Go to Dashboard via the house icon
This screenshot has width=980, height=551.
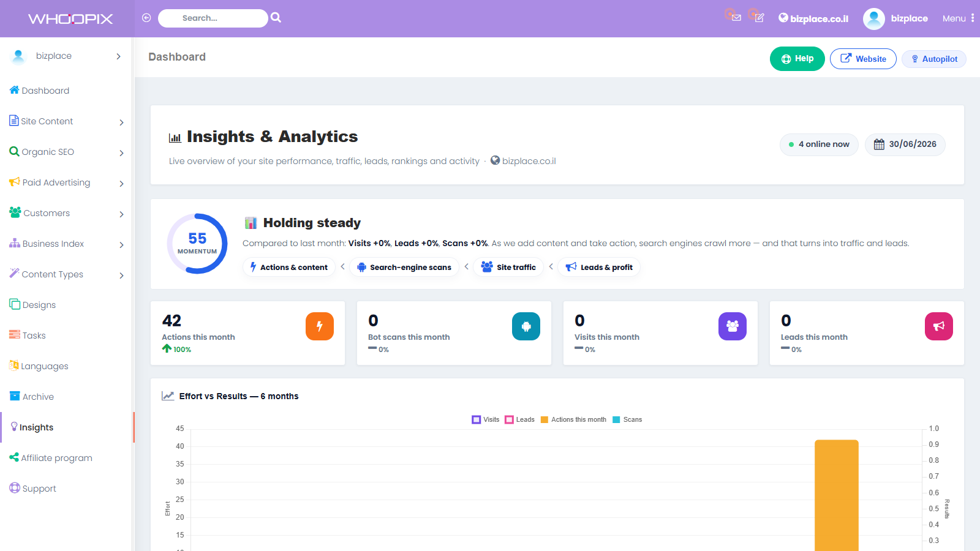coord(15,90)
